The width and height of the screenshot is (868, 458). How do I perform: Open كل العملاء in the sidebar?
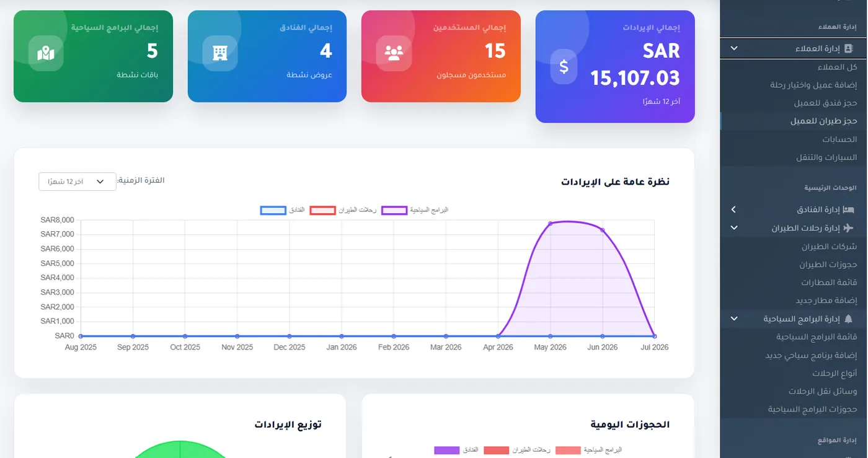[837, 67]
